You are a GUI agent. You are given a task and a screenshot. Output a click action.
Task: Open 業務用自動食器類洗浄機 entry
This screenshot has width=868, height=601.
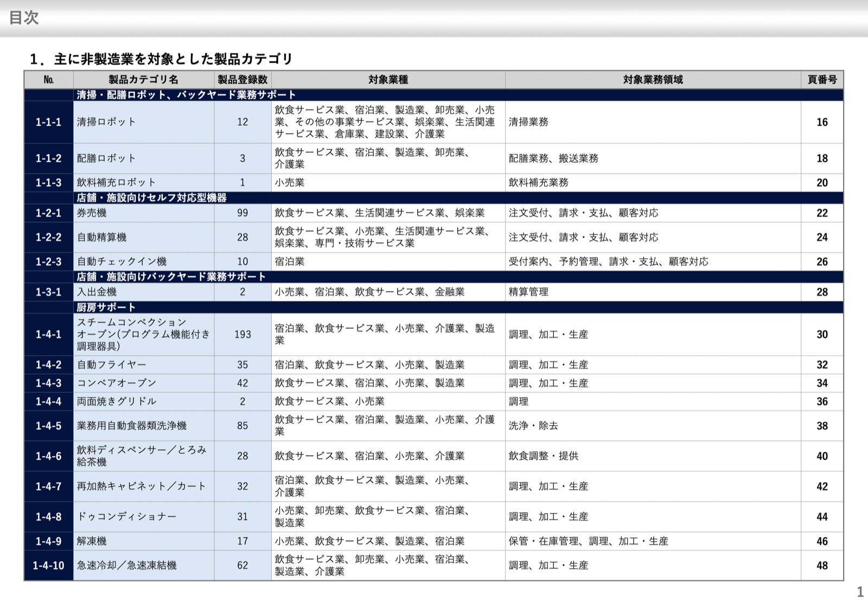(x=131, y=426)
